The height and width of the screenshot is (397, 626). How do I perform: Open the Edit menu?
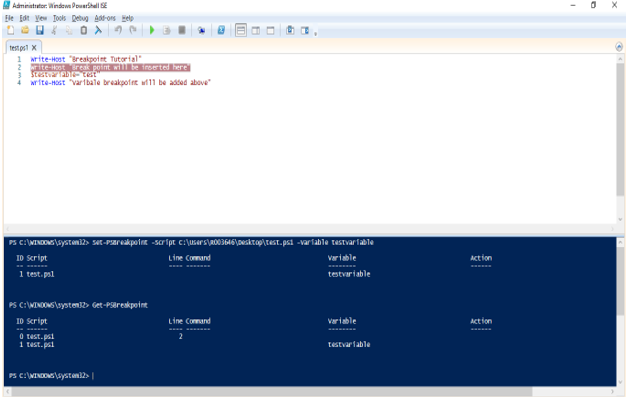(x=24, y=18)
